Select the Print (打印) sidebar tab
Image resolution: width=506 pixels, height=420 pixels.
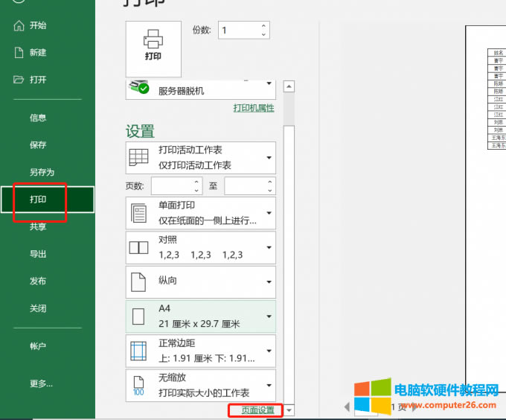click(48, 199)
